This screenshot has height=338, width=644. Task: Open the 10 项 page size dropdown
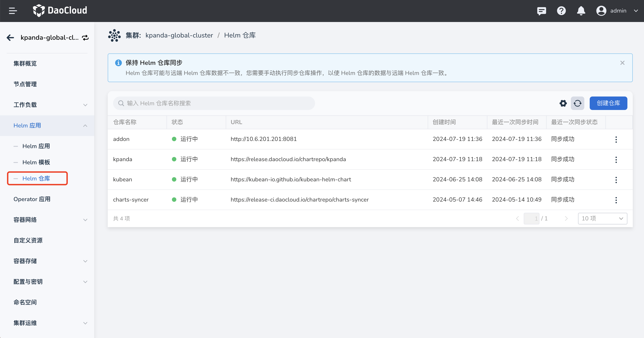(x=602, y=219)
